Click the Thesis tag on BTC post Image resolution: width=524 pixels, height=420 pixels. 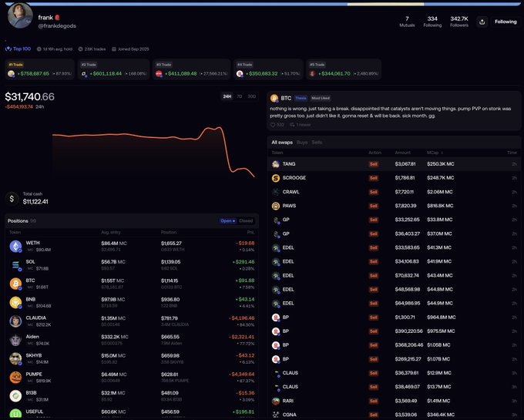point(301,98)
